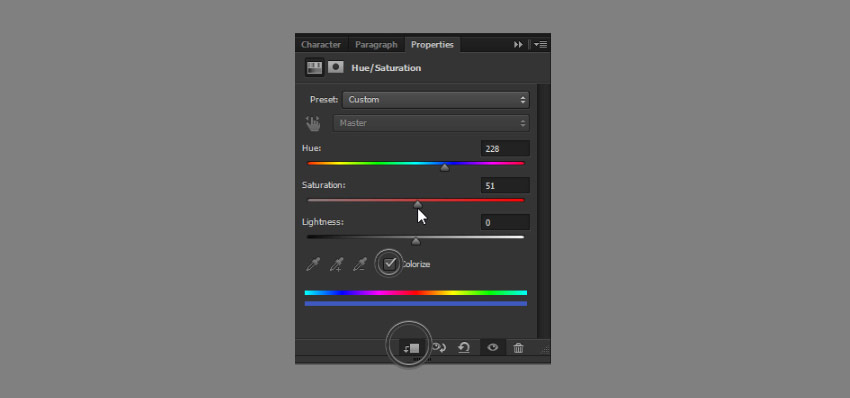Image resolution: width=850 pixels, height=398 pixels.
Task: Switch to the Paragraph tab
Action: click(x=376, y=44)
